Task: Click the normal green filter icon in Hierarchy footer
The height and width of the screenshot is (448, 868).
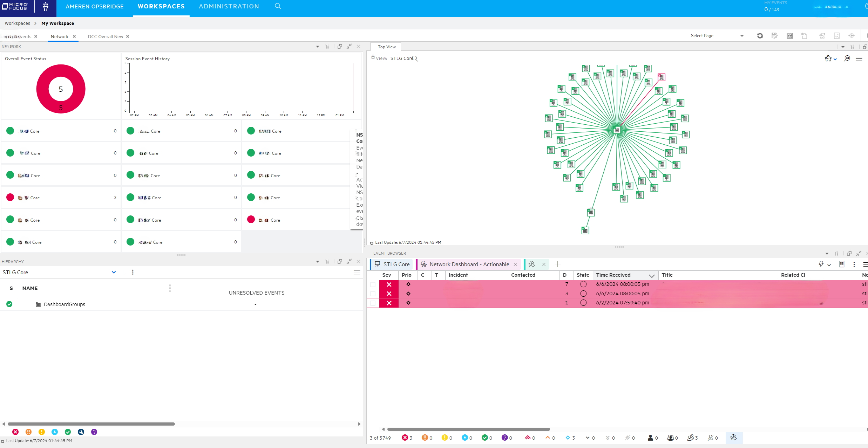Action: (68, 432)
